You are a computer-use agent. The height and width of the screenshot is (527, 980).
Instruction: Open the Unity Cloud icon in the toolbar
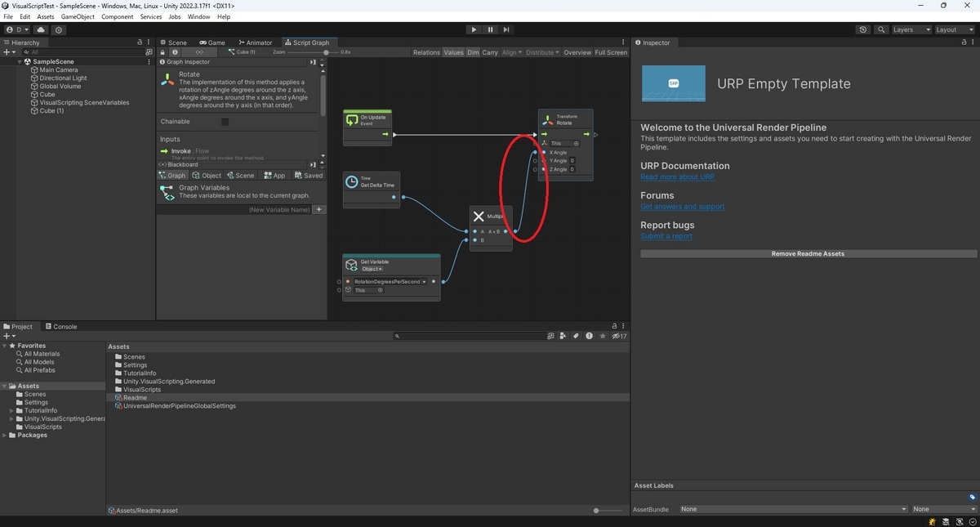41,29
